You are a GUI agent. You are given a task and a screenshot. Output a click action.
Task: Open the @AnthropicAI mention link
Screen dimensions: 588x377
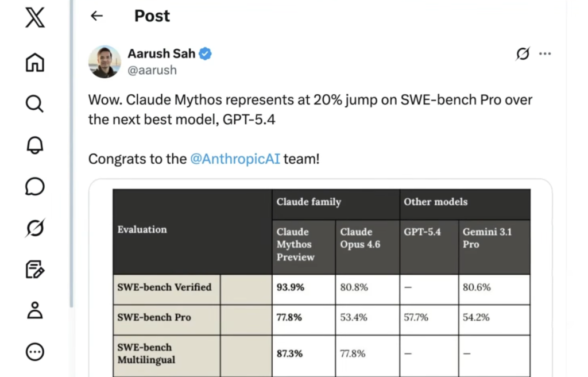(235, 159)
